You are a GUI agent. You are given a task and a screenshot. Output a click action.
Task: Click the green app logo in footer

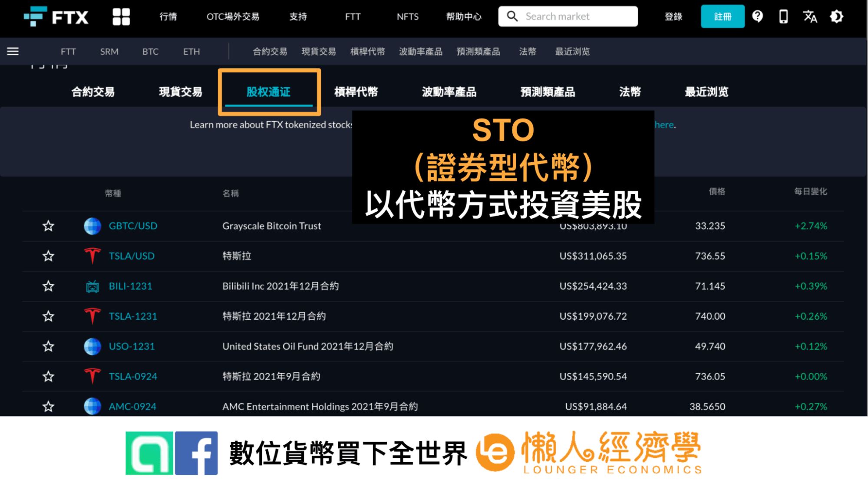click(149, 453)
